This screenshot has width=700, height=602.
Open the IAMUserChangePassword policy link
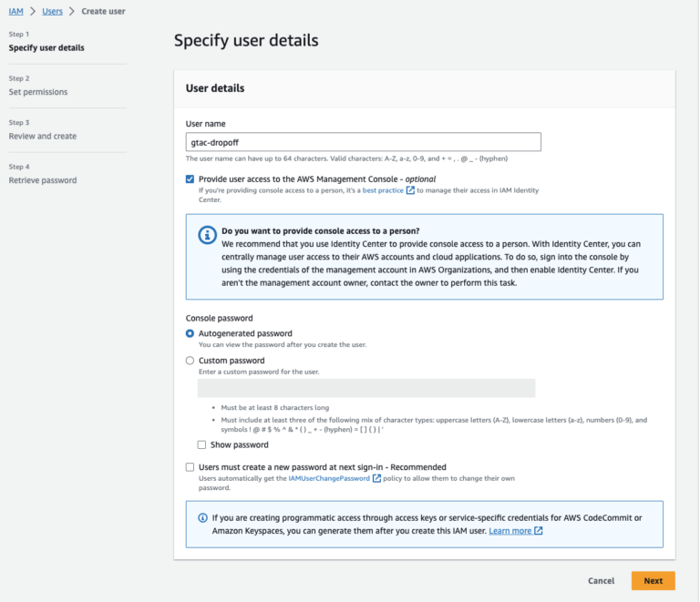pyautogui.click(x=329, y=478)
